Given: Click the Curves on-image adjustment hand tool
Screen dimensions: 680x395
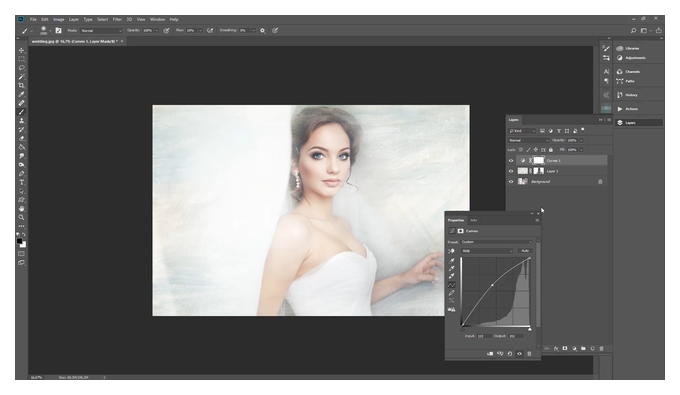Looking at the screenshot, I should tap(451, 251).
